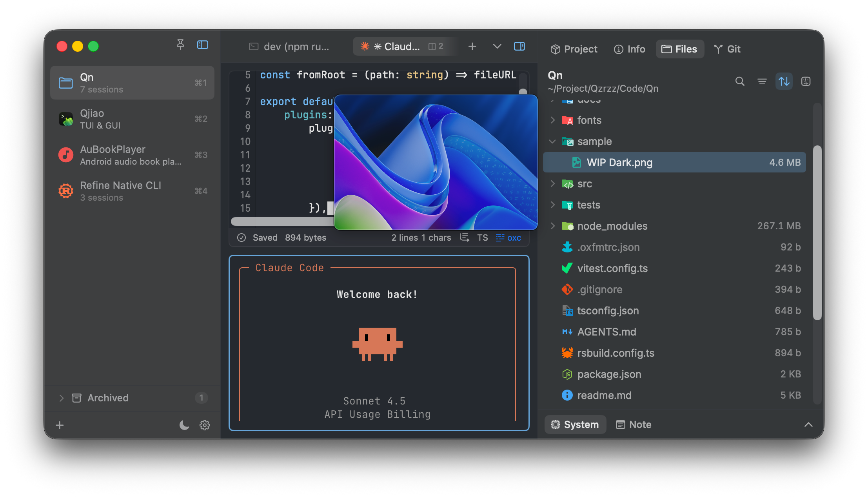Viewport: 868px width, 497px height.
Task: Open the package.json file
Action: tap(674, 374)
